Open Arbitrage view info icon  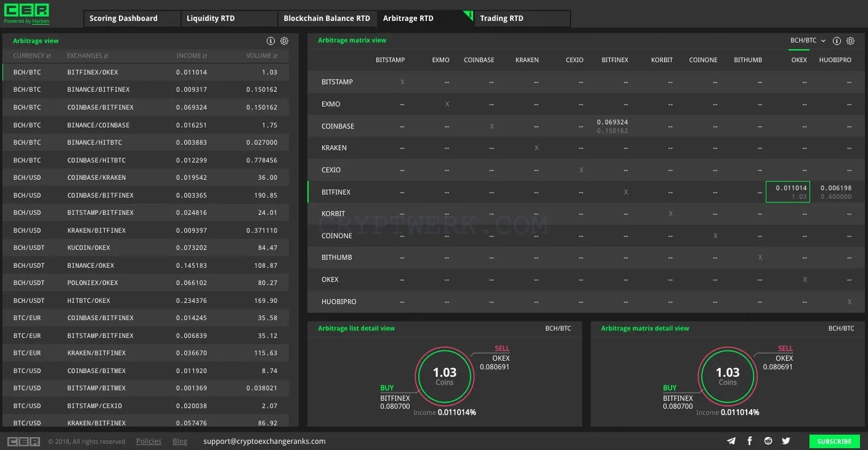270,41
